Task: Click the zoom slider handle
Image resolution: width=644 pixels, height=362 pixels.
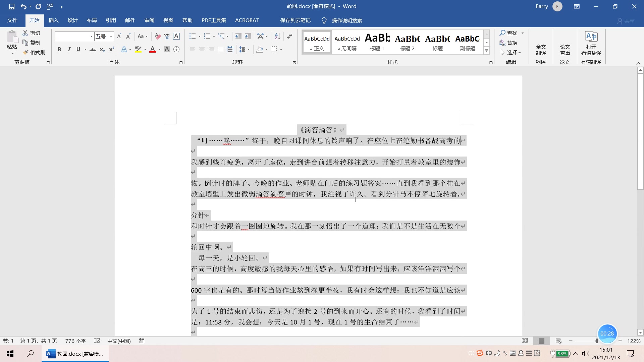Action: 596,341
